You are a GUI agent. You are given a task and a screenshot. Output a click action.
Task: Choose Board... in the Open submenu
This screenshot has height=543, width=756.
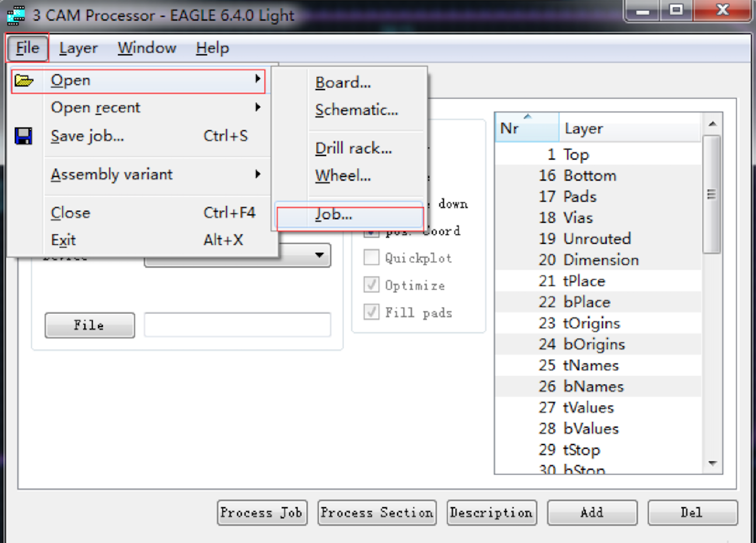pyautogui.click(x=350, y=83)
